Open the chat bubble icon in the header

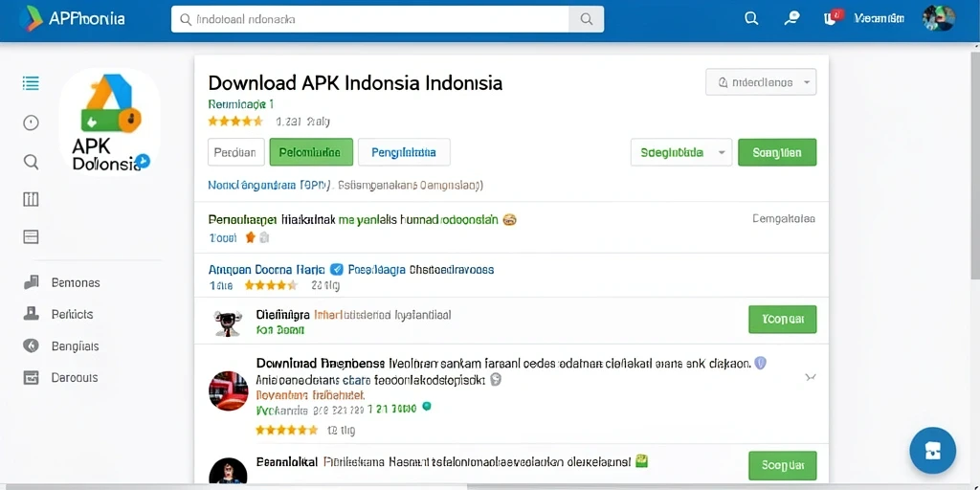pos(791,19)
